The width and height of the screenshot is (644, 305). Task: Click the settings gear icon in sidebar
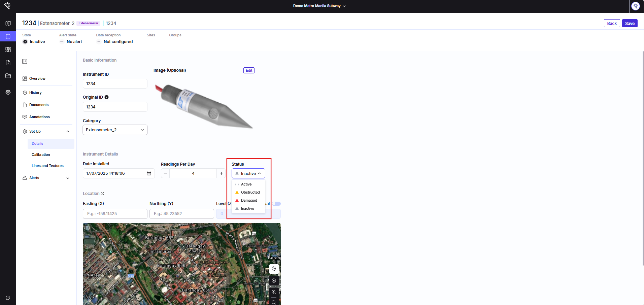[x=8, y=92]
